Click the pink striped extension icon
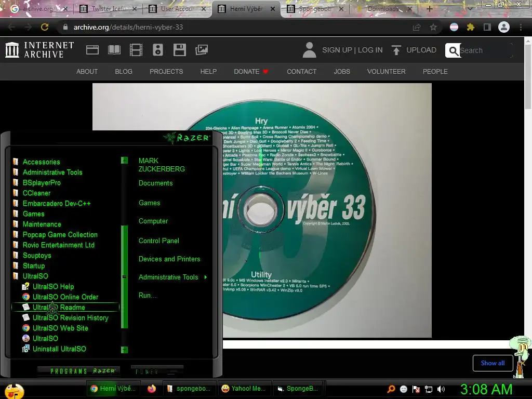 point(454,27)
